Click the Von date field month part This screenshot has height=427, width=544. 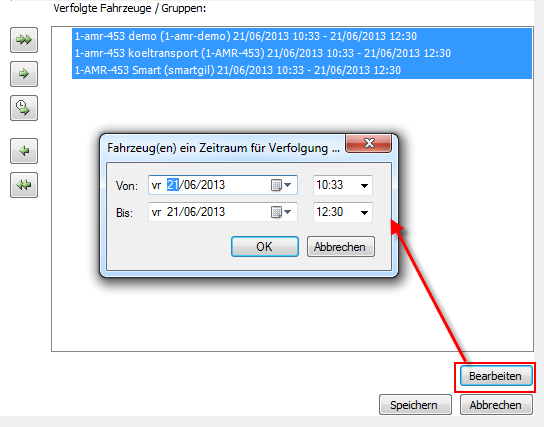coord(190,185)
